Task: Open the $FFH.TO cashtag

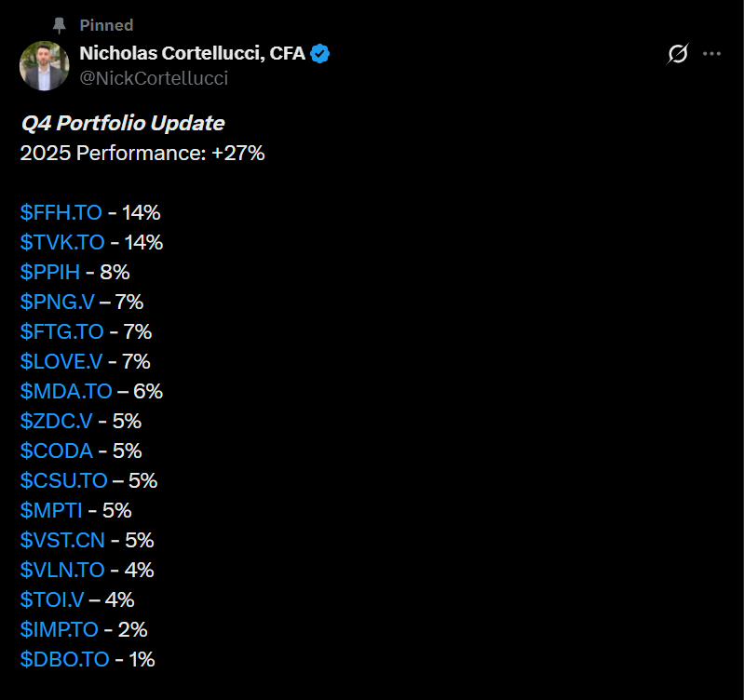Action: pyautogui.click(x=61, y=212)
